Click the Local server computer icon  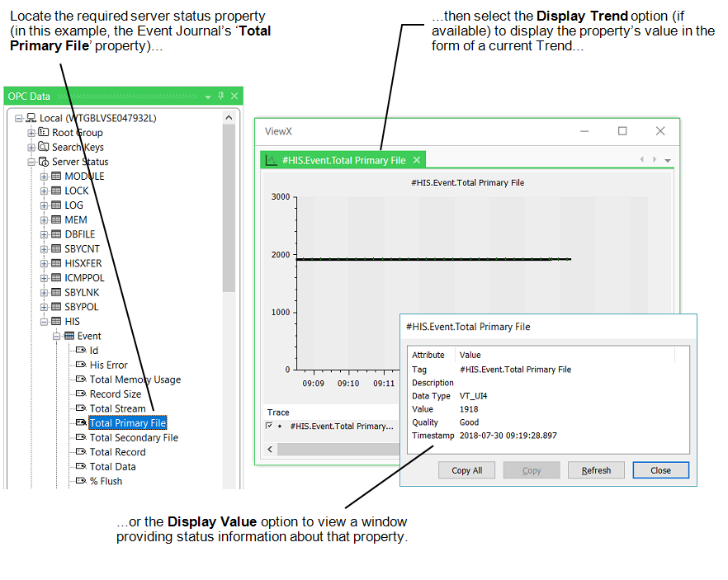click(x=31, y=118)
